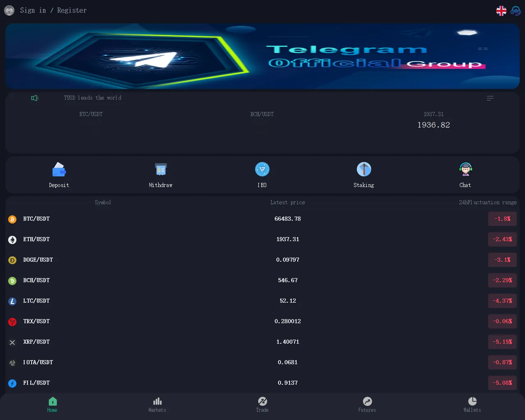
Task: Switch to the Trade tab
Action: (x=262, y=404)
